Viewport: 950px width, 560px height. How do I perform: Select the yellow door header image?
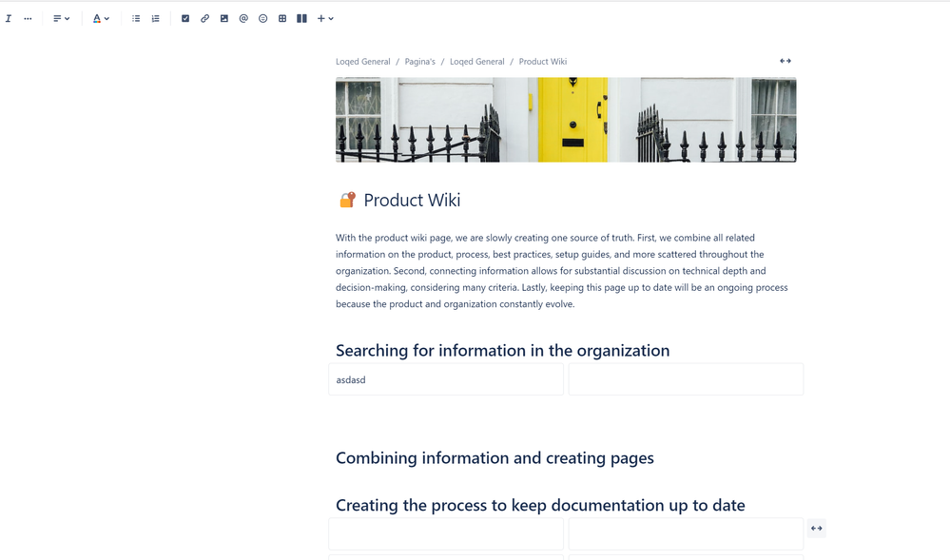coord(566,120)
